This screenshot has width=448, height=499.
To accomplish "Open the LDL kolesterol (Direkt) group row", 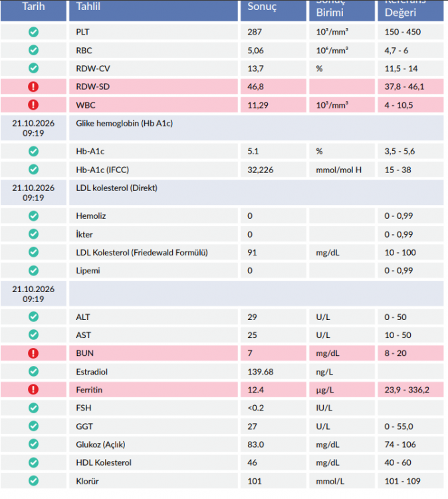I will (x=222, y=192).
